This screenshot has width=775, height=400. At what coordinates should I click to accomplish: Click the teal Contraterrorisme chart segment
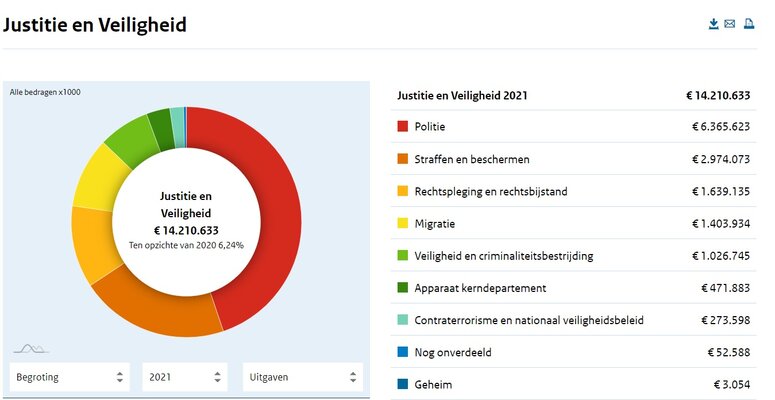coord(178,127)
